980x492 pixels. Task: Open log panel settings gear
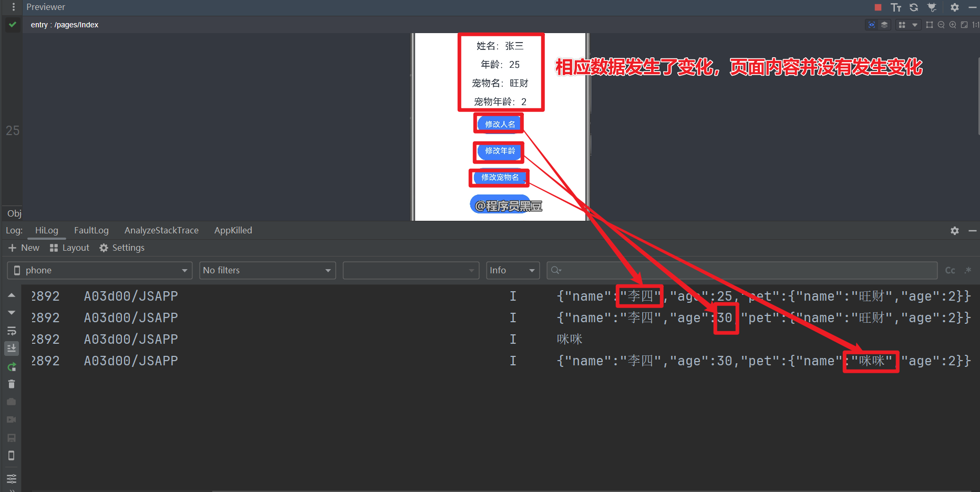click(x=955, y=231)
